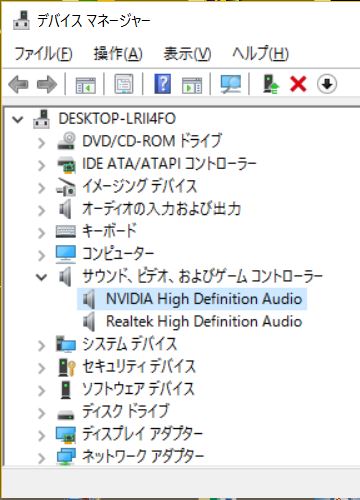This screenshot has width=360, height=500.
Task: Open the 操作(A) menu
Action: (118, 53)
